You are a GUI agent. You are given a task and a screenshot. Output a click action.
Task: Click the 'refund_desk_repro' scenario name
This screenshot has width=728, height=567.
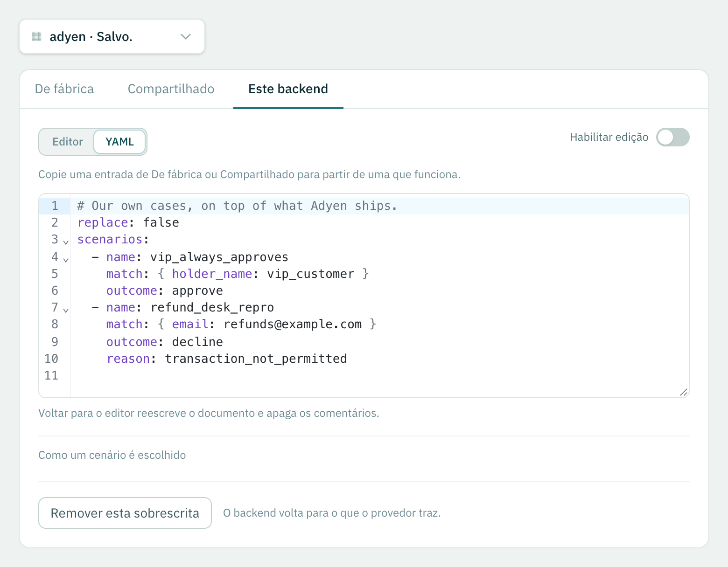pos(212,308)
